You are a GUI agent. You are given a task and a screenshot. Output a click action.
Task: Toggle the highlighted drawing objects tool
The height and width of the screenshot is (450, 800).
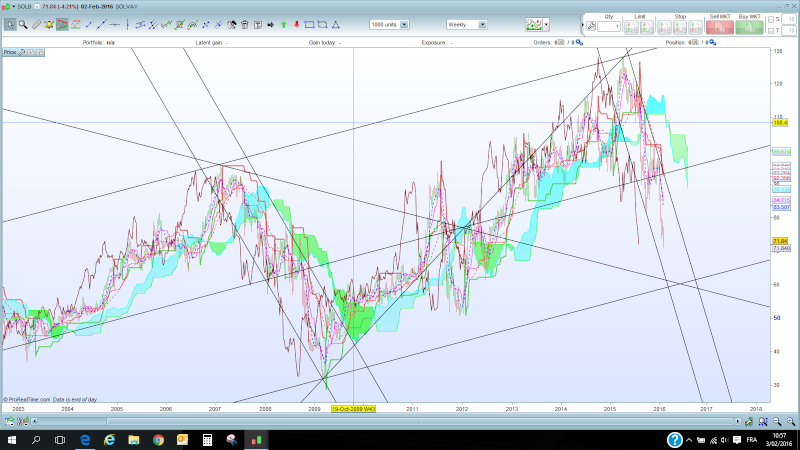(62, 24)
